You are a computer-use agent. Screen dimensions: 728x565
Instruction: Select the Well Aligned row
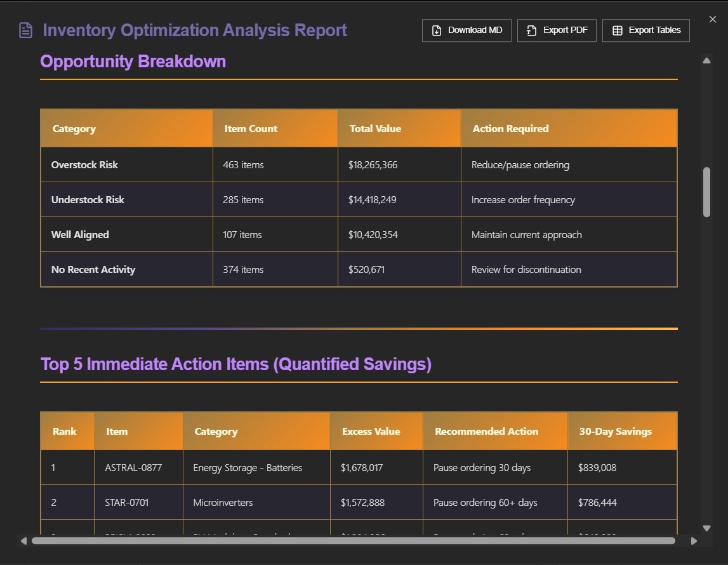pyautogui.click(x=254, y=234)
